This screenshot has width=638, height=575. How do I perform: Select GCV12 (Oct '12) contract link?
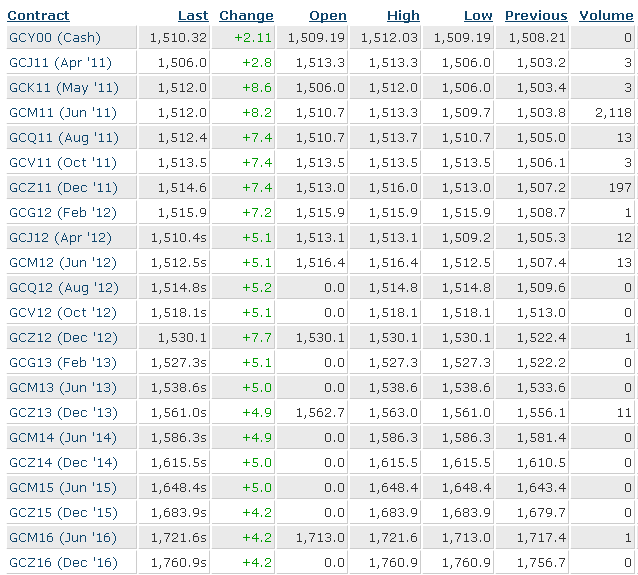tap(63, 313)
